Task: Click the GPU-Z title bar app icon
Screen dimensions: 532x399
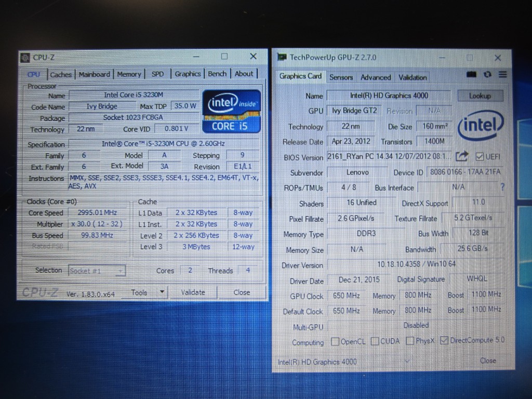Action: click(x=282, y=57)
